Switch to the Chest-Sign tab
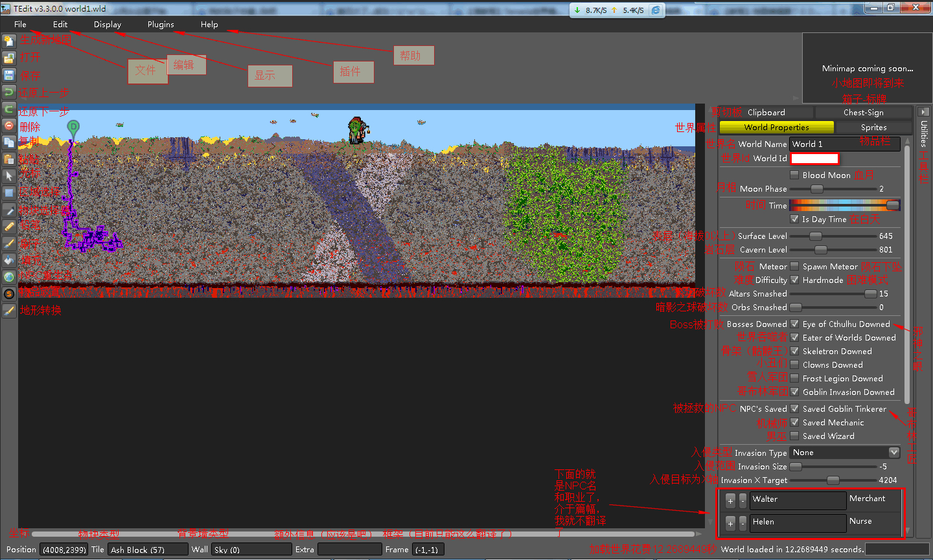 coord(863,113)
